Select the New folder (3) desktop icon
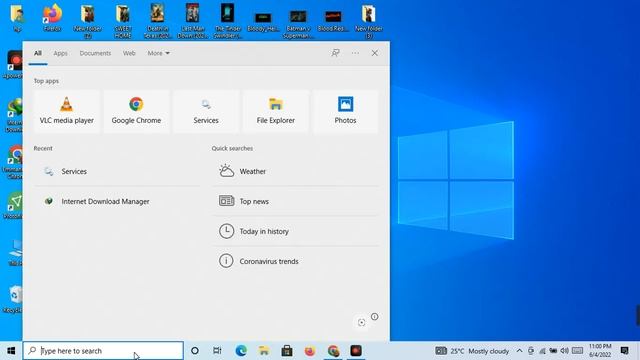 click(x=369, y=21)
